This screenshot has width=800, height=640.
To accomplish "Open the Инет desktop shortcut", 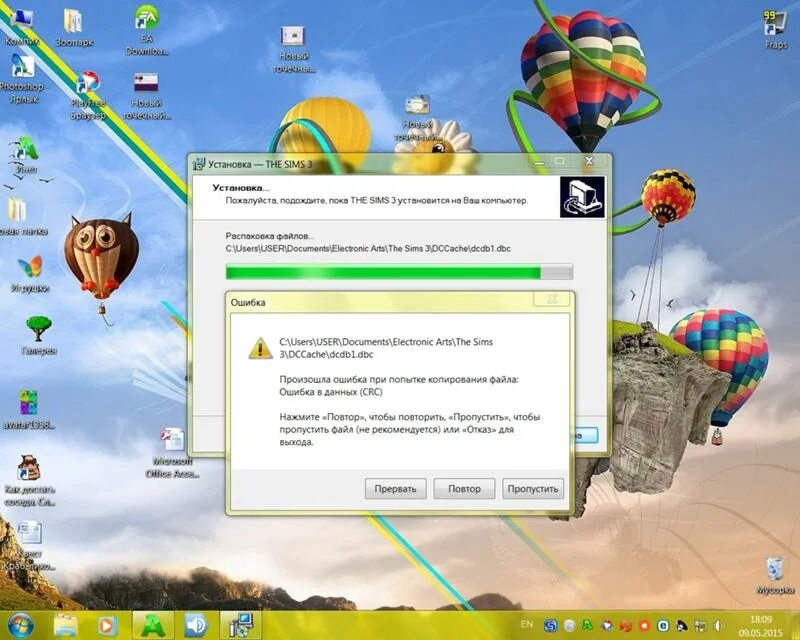I will (26, 155).
